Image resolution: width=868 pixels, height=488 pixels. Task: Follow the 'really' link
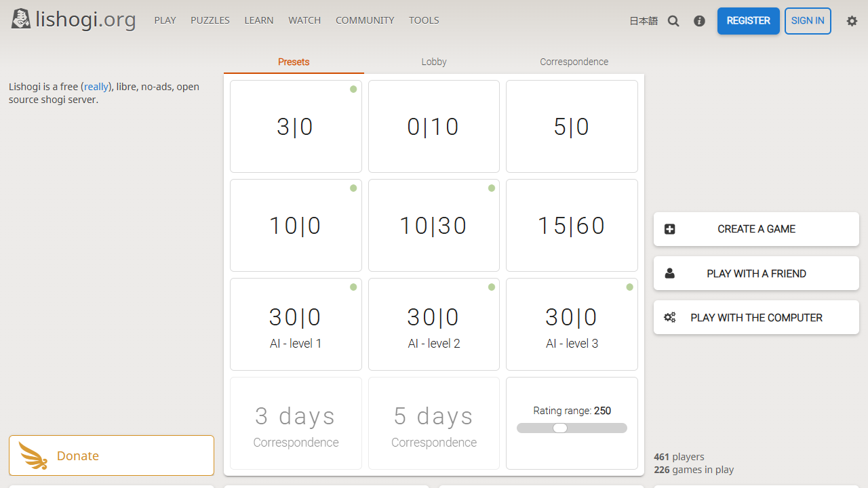coord(96,87)
